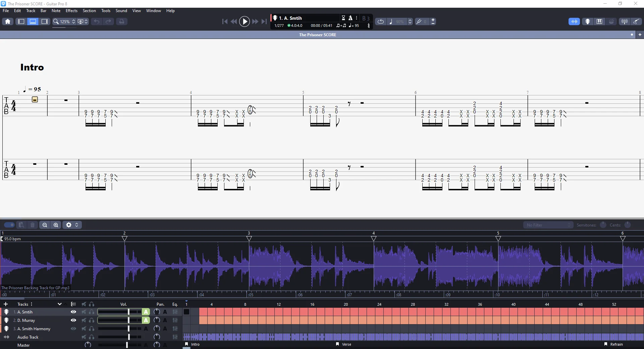Image resolution: width=644 pixels, height=349 pixels.
Task: Open the tuning fork tonality control
Action: pos(419,21)
